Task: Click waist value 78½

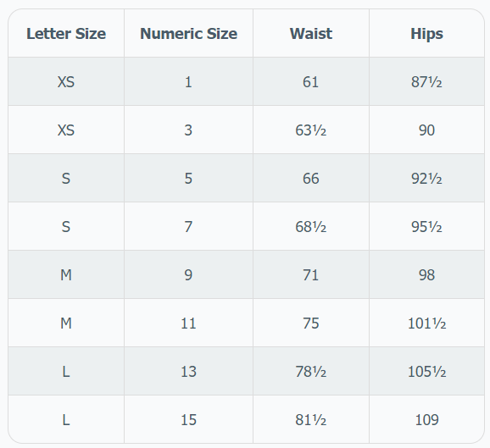Action: (311, 371)
